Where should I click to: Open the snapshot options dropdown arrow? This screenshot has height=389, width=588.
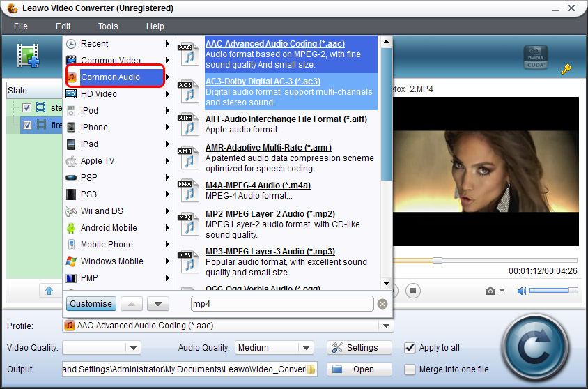(502, 291)
